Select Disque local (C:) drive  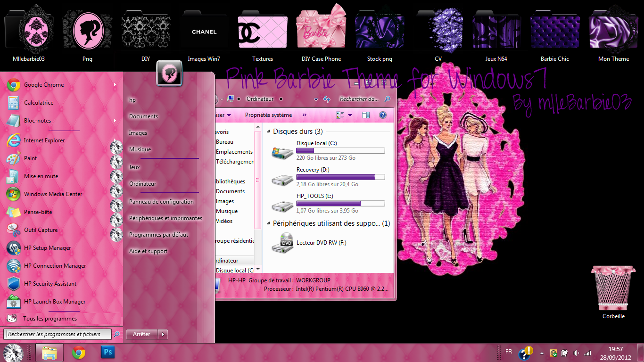328,151
